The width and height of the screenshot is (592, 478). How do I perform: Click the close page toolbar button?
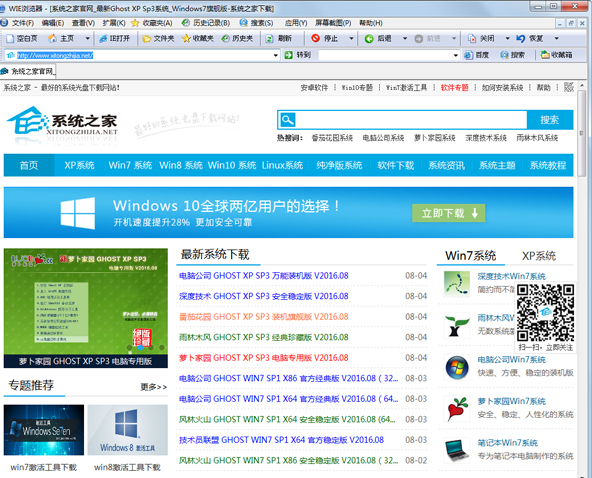tap(481, 39)
